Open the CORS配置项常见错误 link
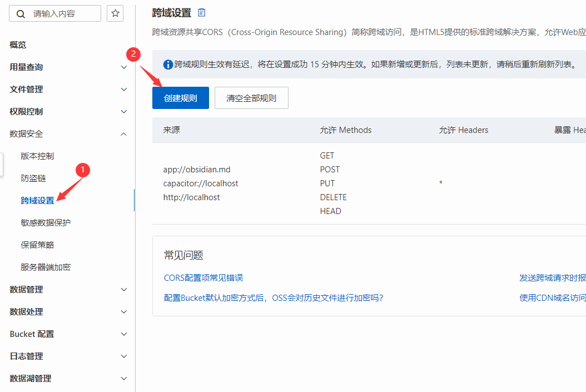This screenshot has height=392, width=586. pos(203,278)
